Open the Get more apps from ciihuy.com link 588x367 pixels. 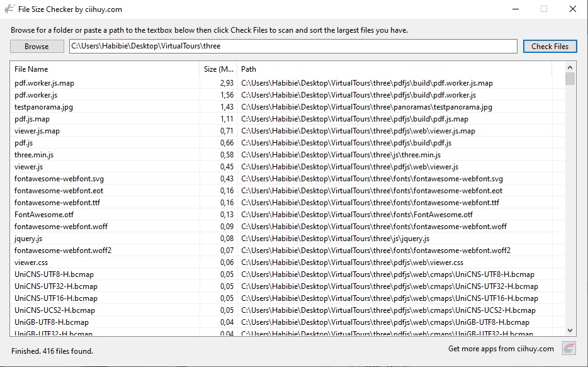(x=500, y=349)
